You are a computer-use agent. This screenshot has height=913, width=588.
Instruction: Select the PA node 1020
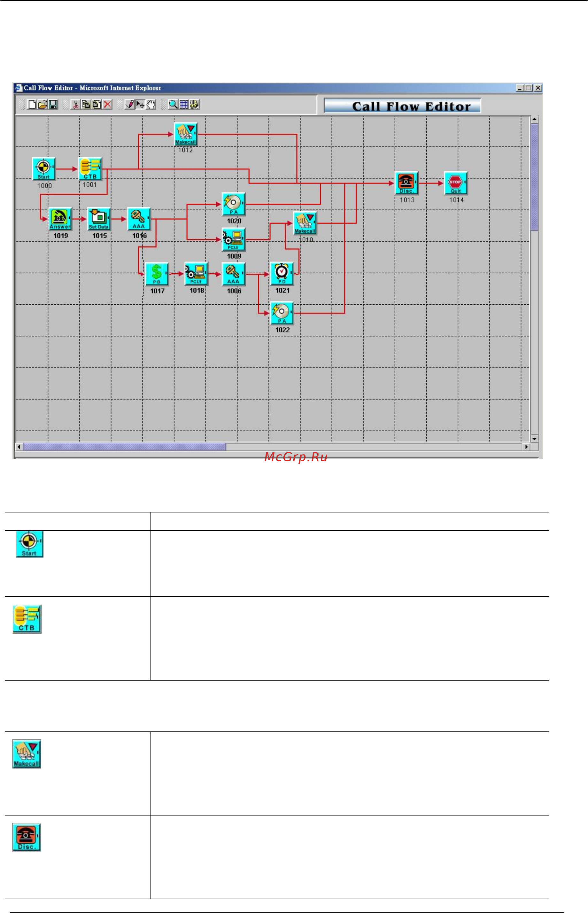pyautogui.click(x=234, y=204)
